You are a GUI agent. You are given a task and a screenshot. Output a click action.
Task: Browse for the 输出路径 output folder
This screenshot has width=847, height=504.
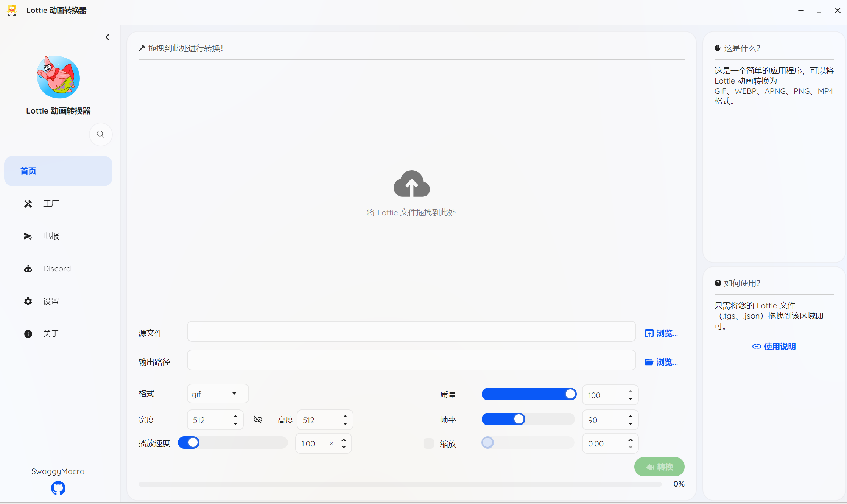(x=661, y=362)
